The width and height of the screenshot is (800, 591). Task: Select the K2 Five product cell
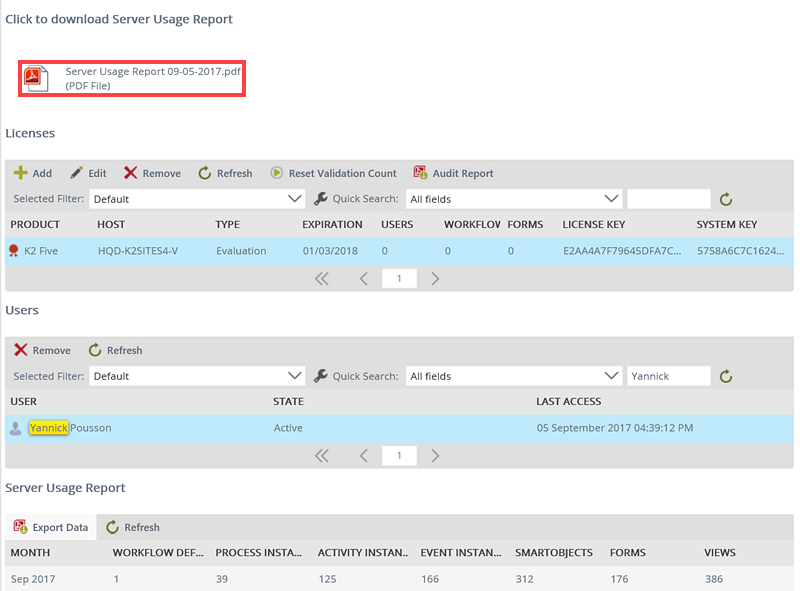tap(41, 251)
